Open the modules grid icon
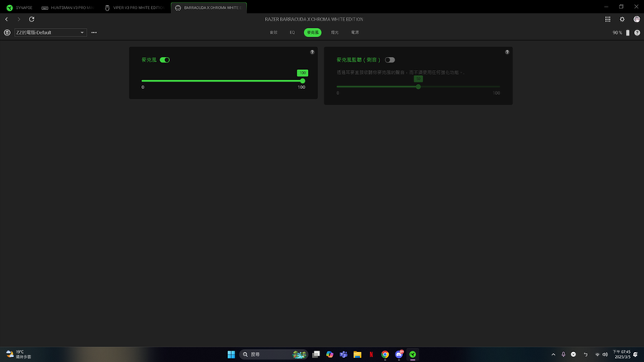 click(x=608, y=19)
